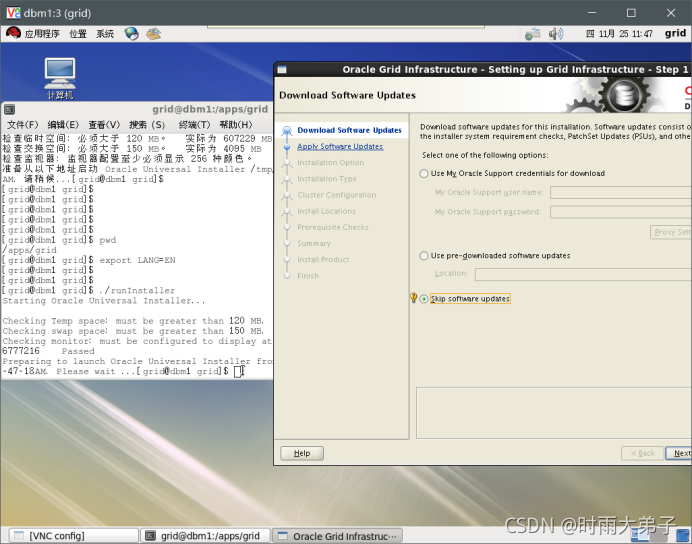Select Skip software updates radio button
Image resolution: width=692 pixels, height=544 pixels.
[x=424, y=299]
